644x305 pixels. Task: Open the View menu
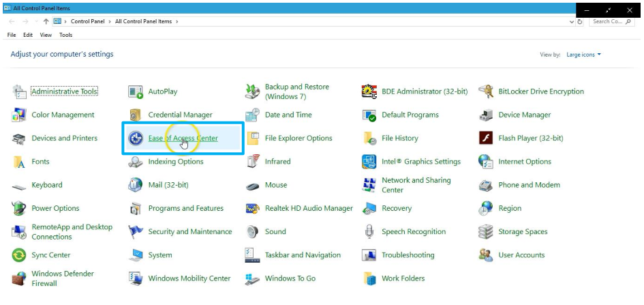point(46,35)
